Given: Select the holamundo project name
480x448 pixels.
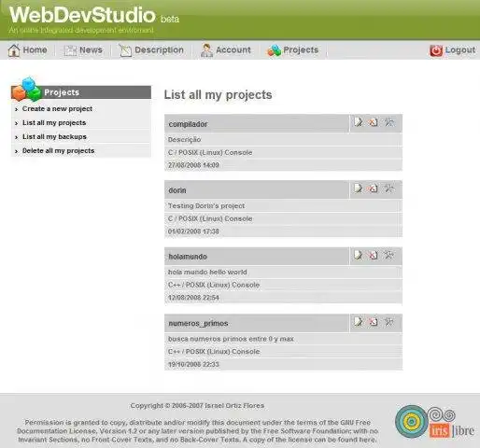Looking at the screenshot, I should point(188,257).
